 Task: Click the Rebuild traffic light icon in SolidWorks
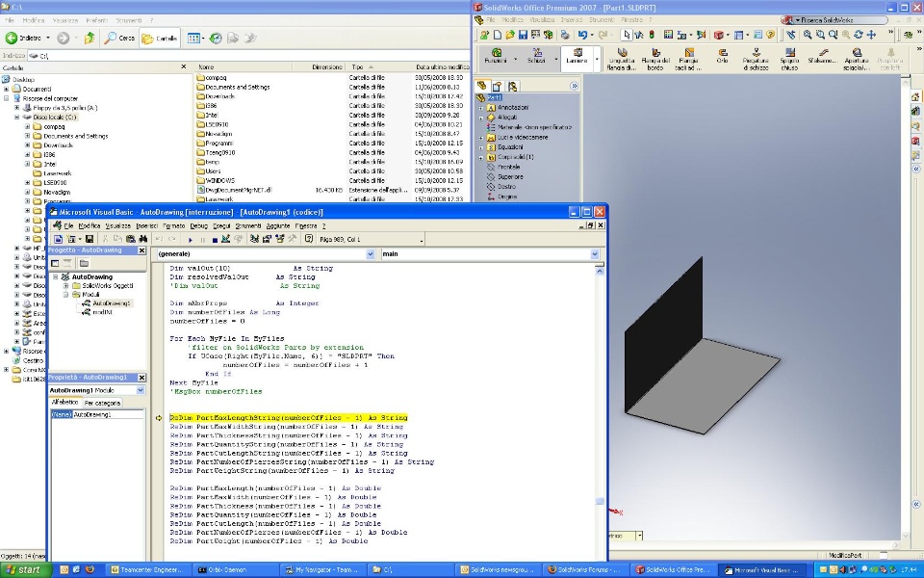[652, 35]
